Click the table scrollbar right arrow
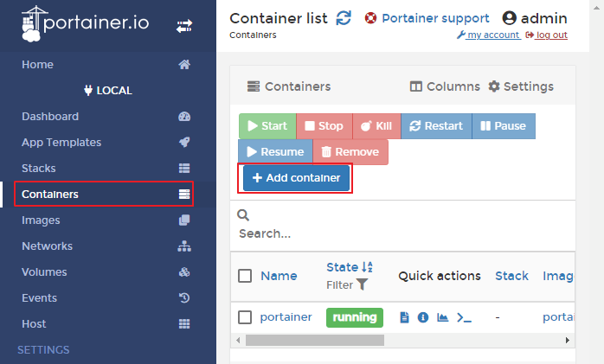 pyautogui.click(x=567, y=340)
